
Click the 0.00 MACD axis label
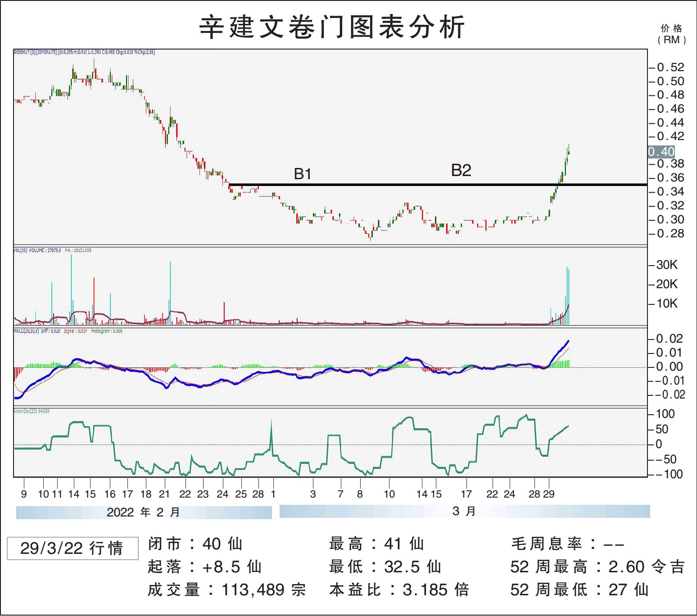670,367
